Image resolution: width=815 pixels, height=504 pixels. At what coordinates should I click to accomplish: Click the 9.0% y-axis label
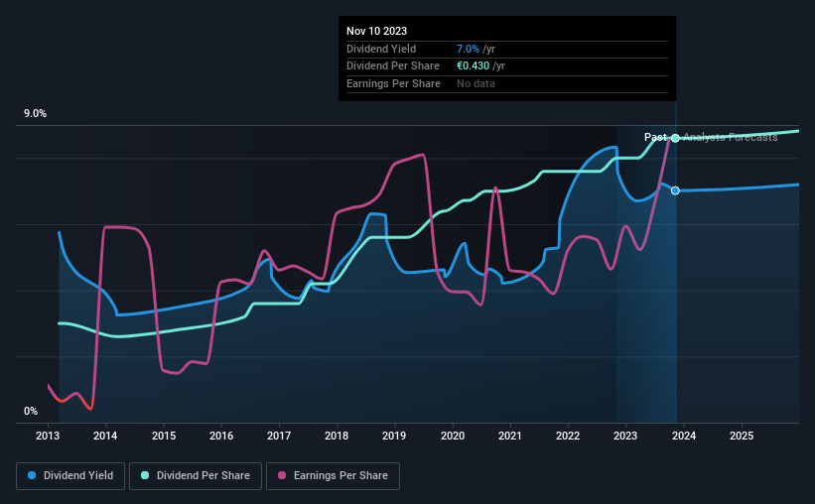(x=35, y=113)
